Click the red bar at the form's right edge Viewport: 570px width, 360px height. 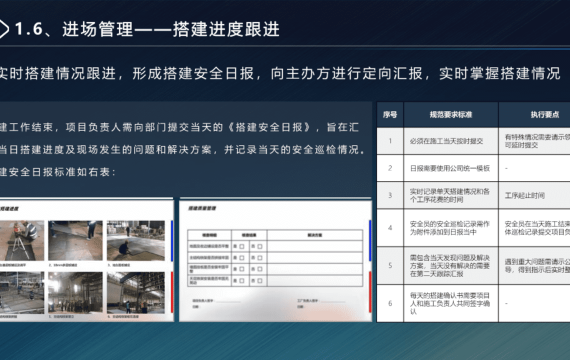370,292
